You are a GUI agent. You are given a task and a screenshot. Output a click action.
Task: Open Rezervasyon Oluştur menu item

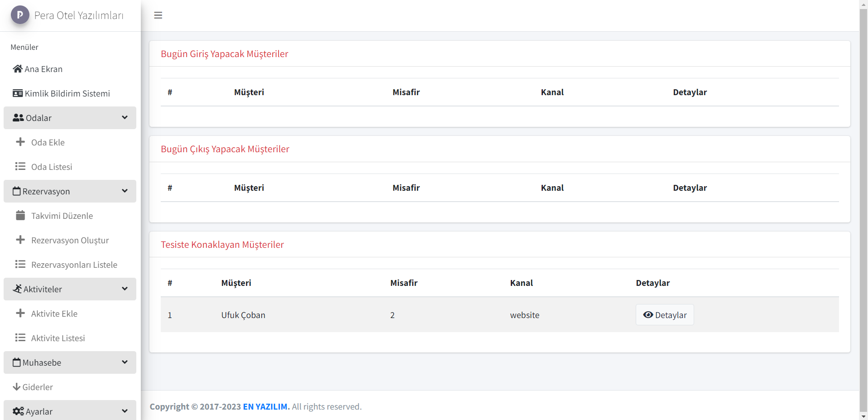tap(70, 240)
